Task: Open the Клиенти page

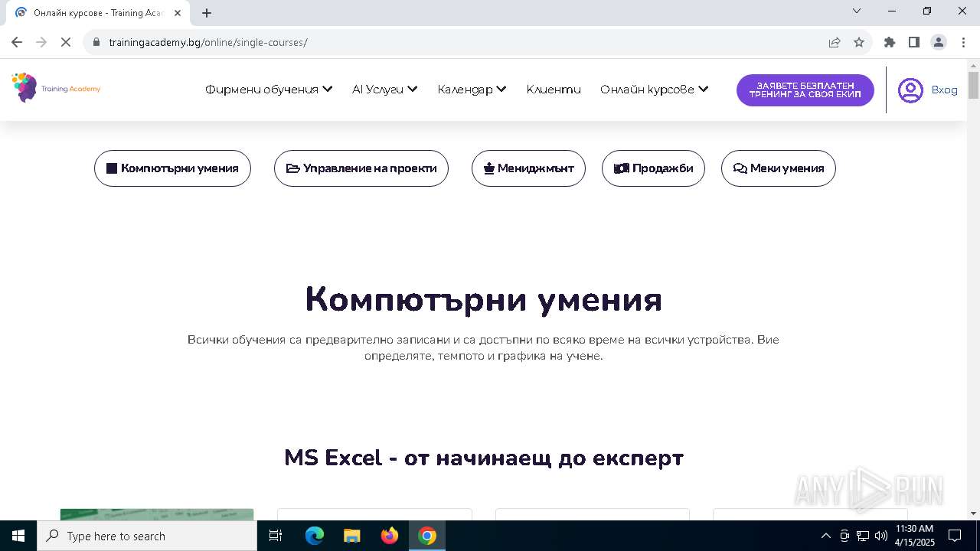Action: [554, 89]
